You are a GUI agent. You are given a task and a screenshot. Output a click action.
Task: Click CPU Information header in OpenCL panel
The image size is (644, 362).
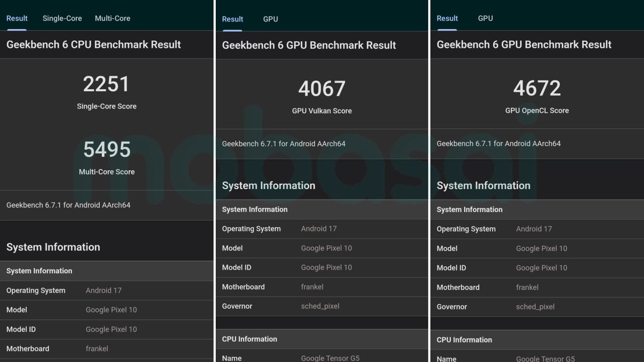(x=464, y=339)
